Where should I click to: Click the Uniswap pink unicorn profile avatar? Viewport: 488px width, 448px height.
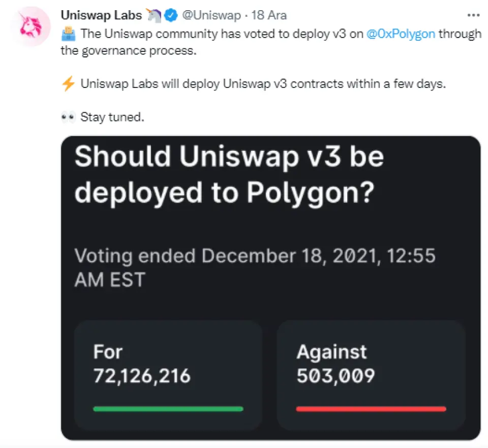point(30,27)
